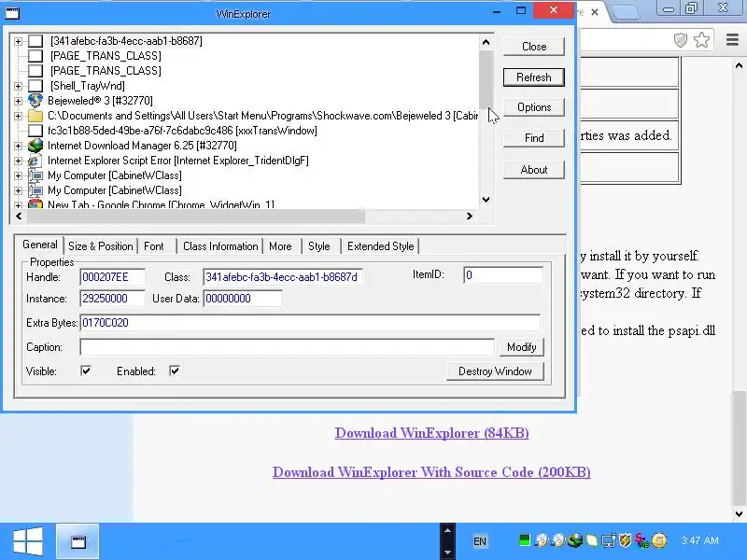The width and height of the screenshot is (747, 560).
Task: Click the green task manager tray icon
Action: click(x=524, y=540)
